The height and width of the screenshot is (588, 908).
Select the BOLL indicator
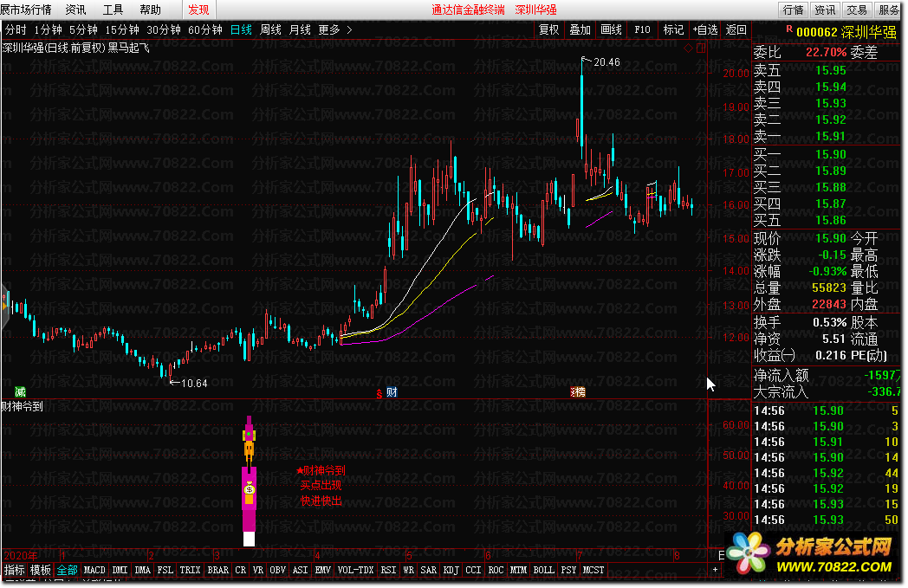[x=543, y=570]
